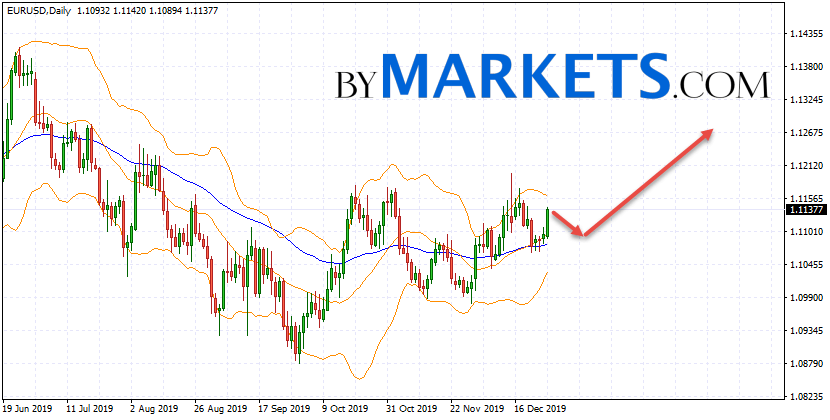Click the EURUSD,Daily chart title
830x420 pixels.
point(36,9)
